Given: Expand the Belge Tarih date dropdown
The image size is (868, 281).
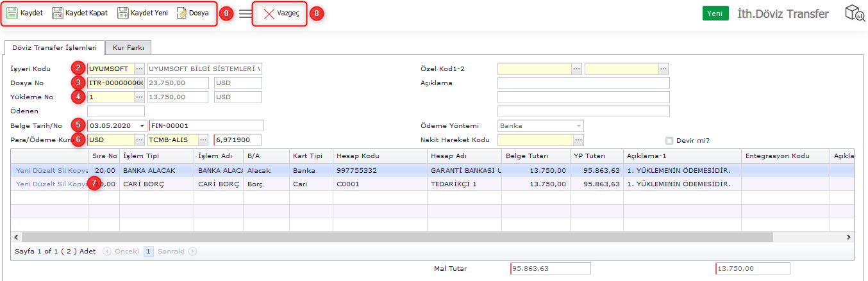Looking at the screenshot, I should (x=142, y=125).
